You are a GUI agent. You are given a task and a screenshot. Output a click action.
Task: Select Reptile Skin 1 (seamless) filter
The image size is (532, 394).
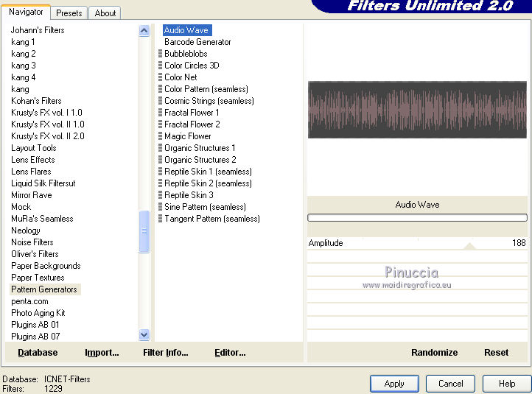[x=208, y=172]
